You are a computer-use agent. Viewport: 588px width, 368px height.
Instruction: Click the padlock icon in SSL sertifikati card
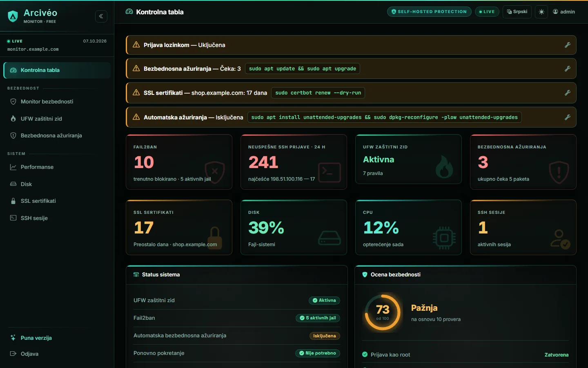(215, 238)
